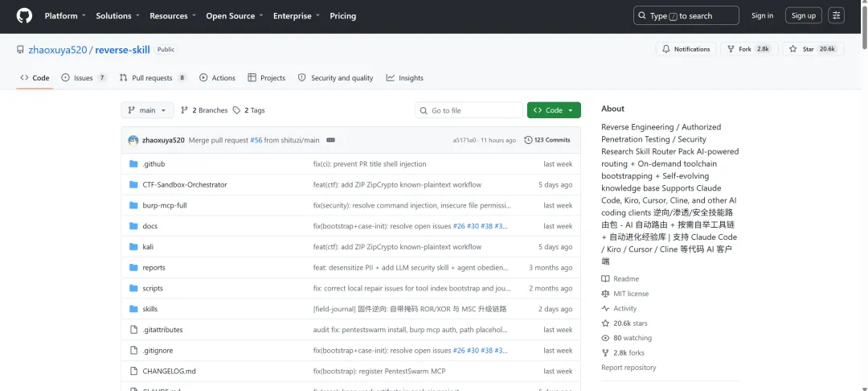Click the Sign up button
Image resolution: width=868 pixels, height=391 pixels.
(803, 15)
